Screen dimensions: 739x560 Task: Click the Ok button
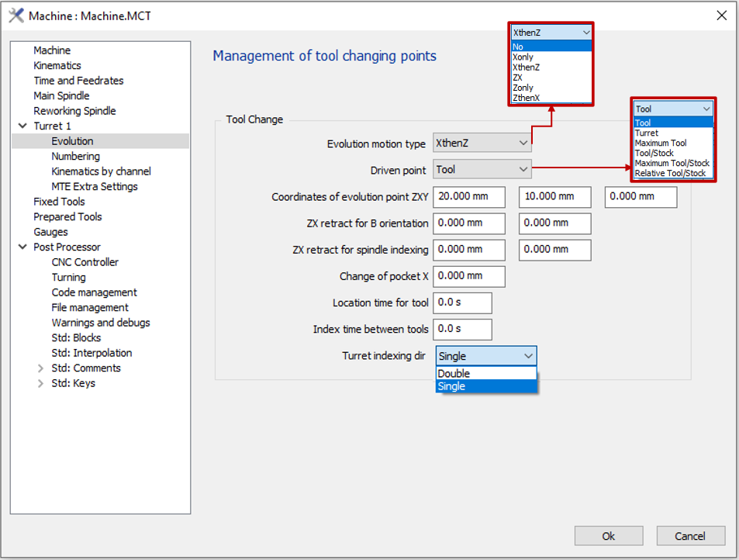[609, 536]
